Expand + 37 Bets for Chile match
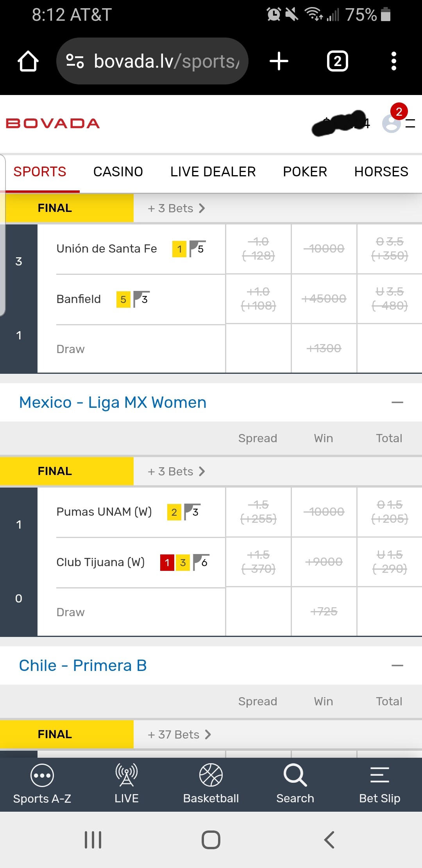Screen dimensions: 422x868 (179, 735)
